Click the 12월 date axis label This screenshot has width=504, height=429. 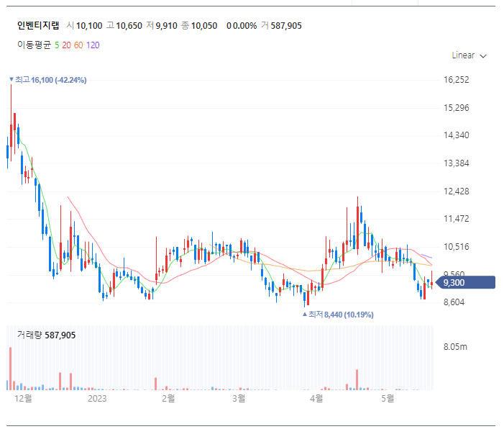23,399
